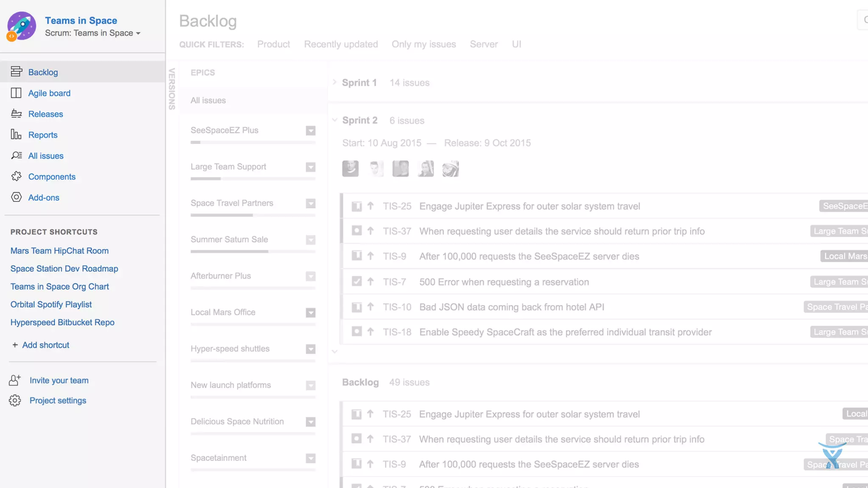Enable the Only my issues filter
The height and width of the screenshot is (488, 868).
423,44
